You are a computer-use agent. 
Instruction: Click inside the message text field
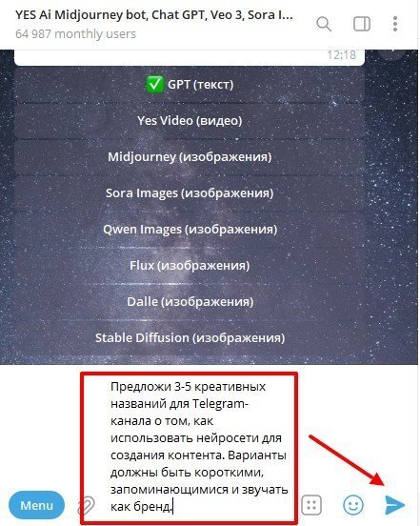point(199,446)
